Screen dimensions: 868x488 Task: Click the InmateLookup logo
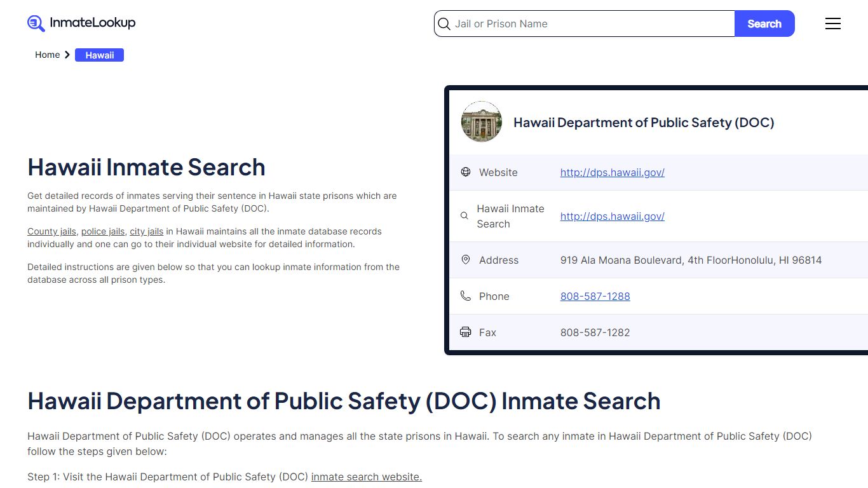81,24
